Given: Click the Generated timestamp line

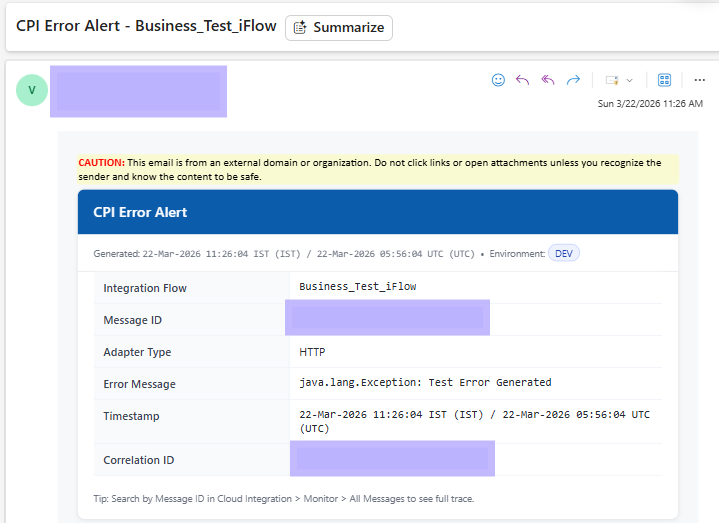Looking at the screenshot, I should [284, 254].
